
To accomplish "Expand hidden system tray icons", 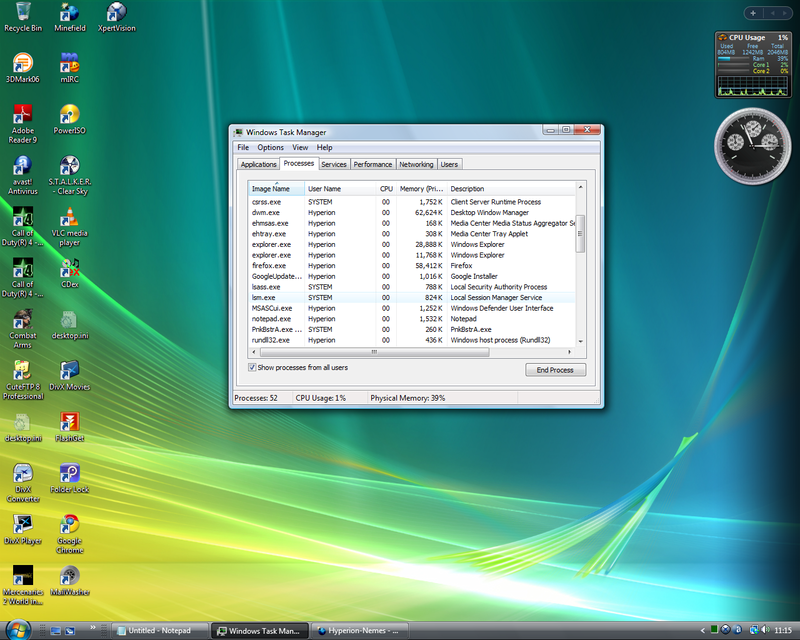I will (703, 630).
